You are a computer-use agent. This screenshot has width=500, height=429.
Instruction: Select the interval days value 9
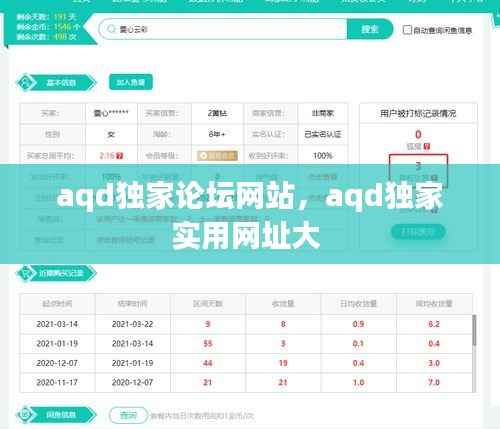coord(208,324)
